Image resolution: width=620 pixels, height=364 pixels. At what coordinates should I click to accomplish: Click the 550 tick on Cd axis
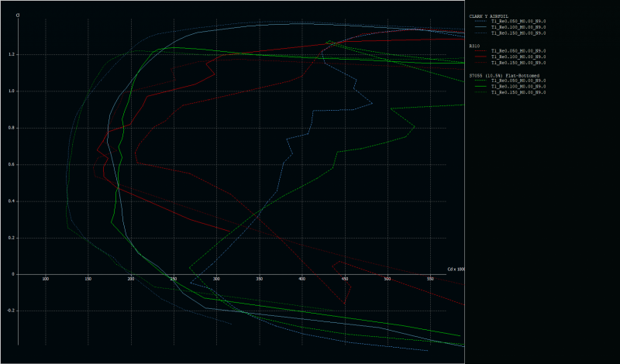point(429,280)
